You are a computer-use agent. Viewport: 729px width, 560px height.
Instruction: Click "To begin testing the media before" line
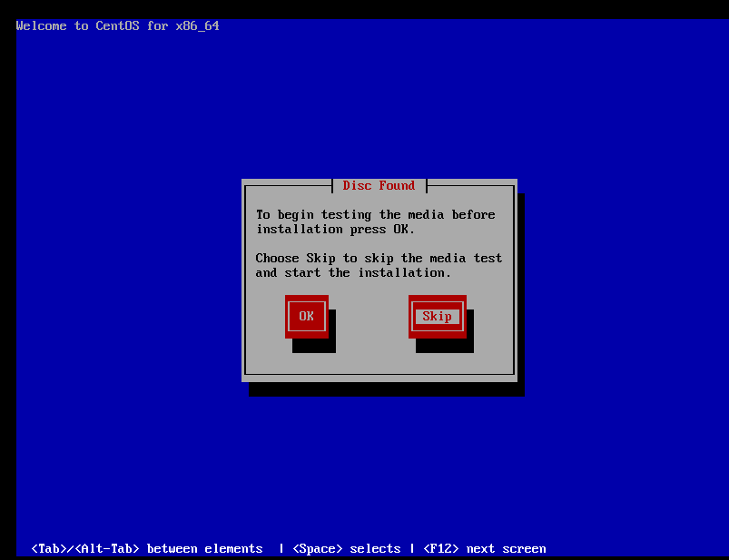376,215
